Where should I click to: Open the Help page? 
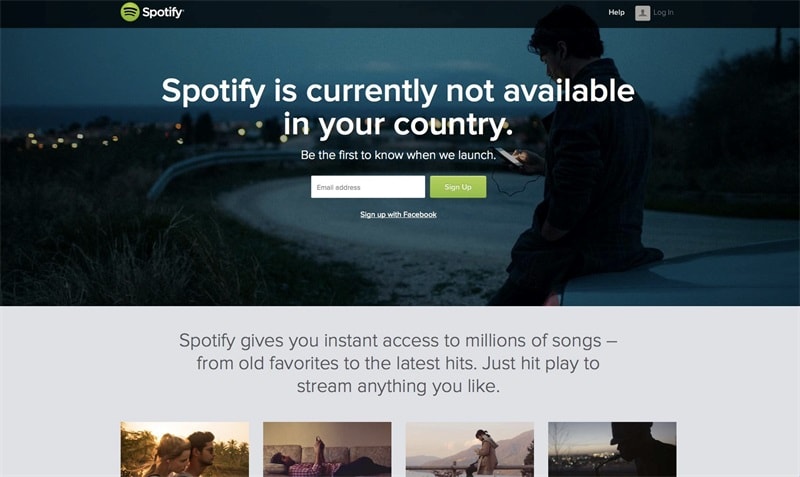616,12
